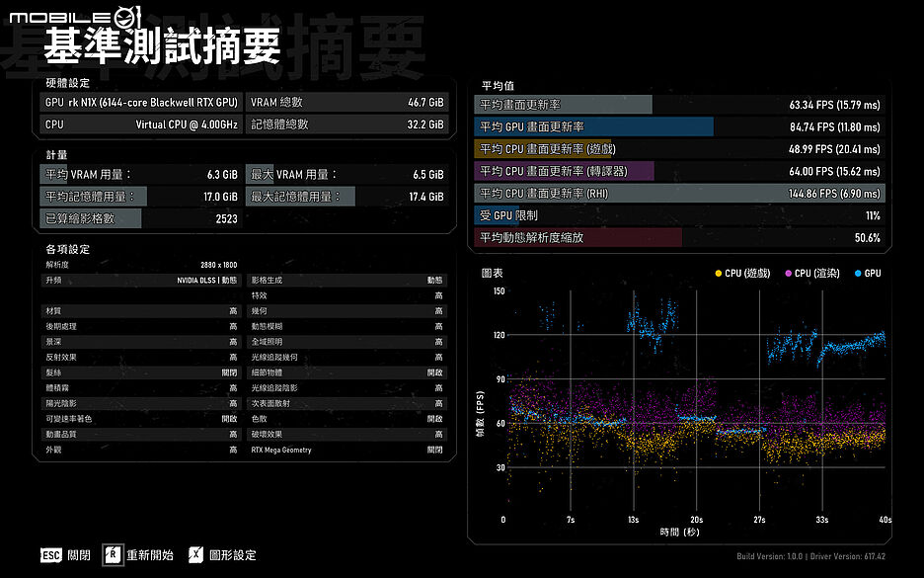Click the 硬體設定 section heading
Screen dimensions: 924x578
68,83
